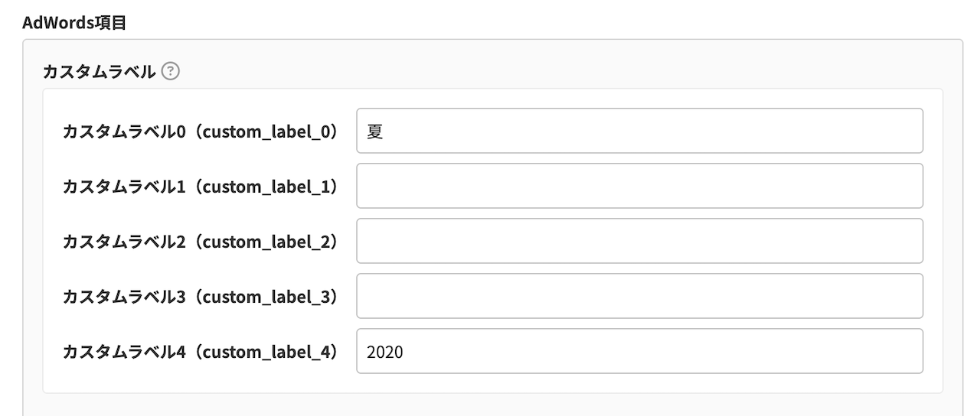The image size is (980, 416).
Task: Place cursor on 夏 value text
Action: pos(375,132)
